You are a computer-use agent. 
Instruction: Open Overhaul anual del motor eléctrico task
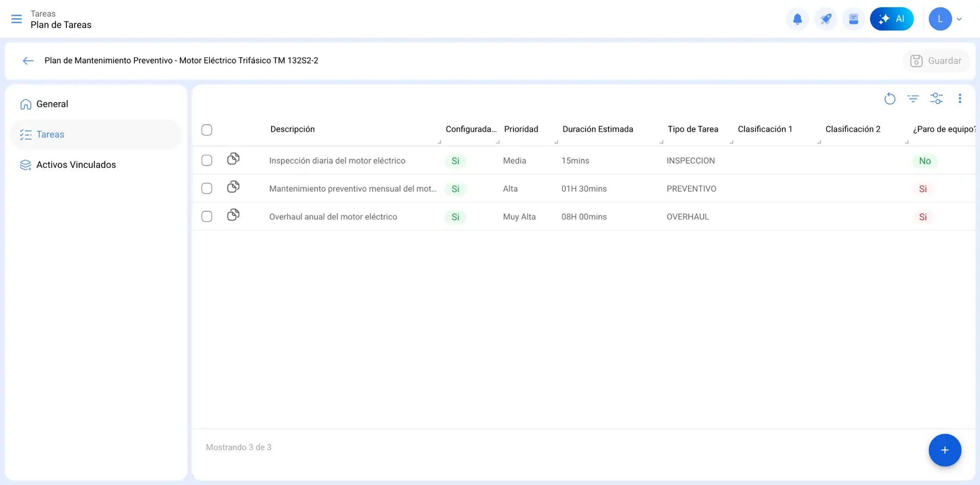[333, 217]
